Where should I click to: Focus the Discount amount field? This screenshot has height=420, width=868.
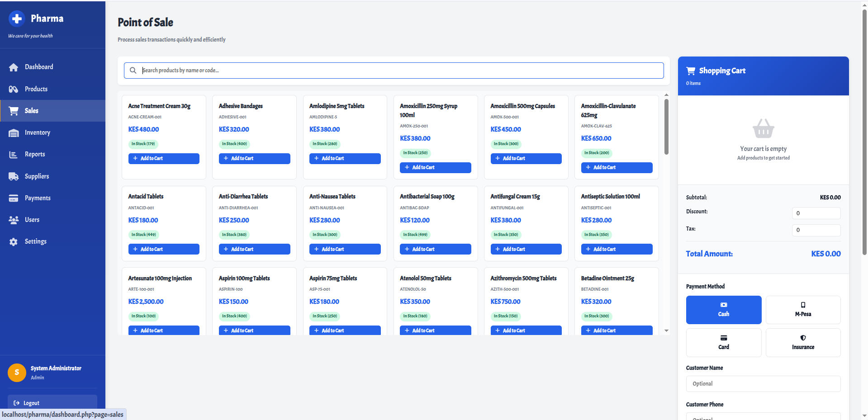pyautogui.click(x=816, y=213)
